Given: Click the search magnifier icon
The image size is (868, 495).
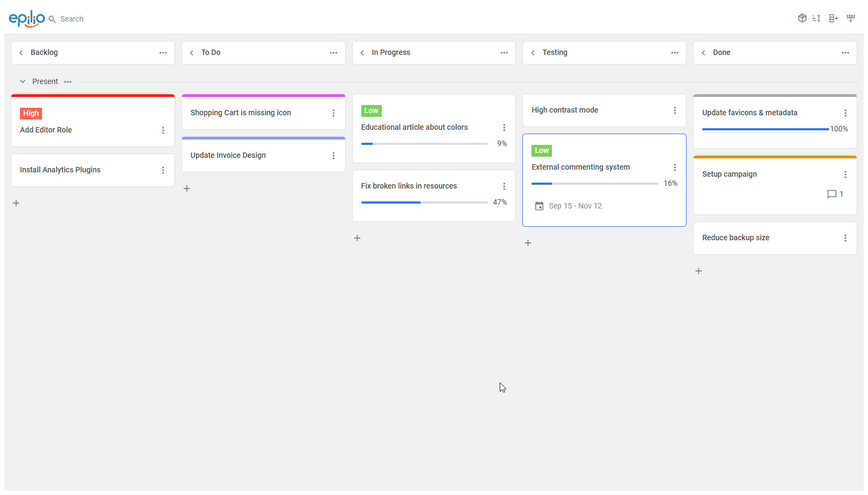Looking at the screenshot, I should 52,18.
